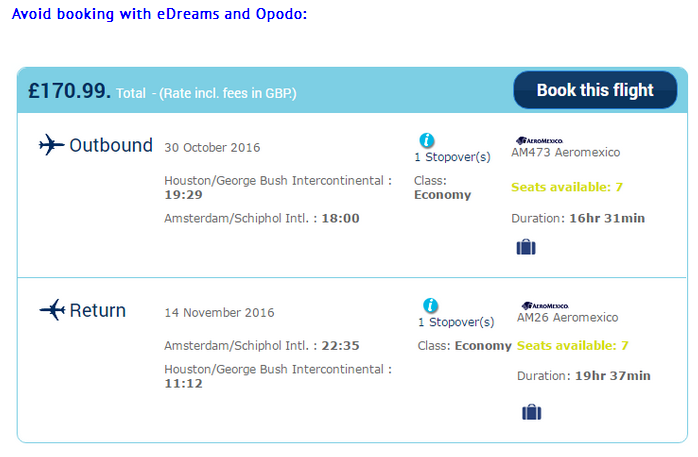The image size is (698, 457).
Task: Select the £170.99 total price
Action: tap(69, 91)
